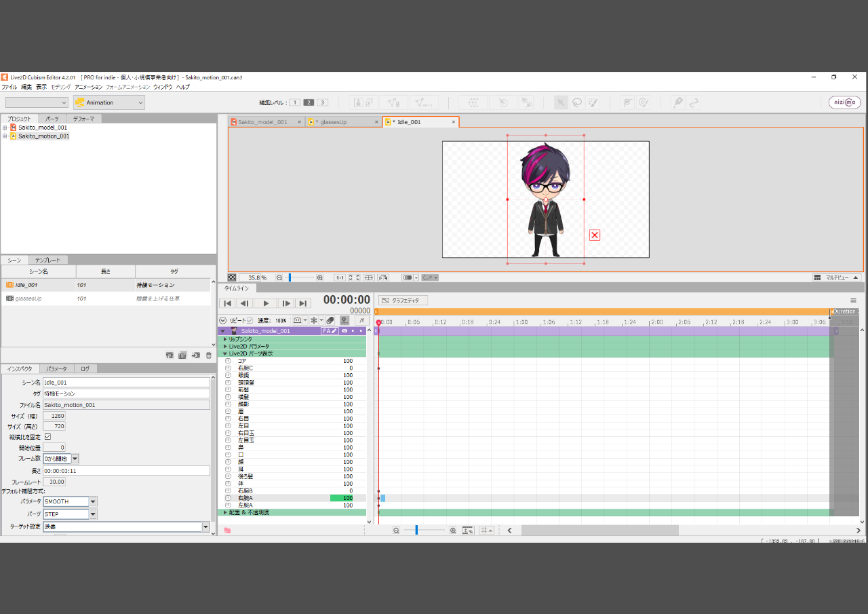Click the trash icon in scene panel
The width and height of the screenshot is (868, 614).
[x=209, y=355]
